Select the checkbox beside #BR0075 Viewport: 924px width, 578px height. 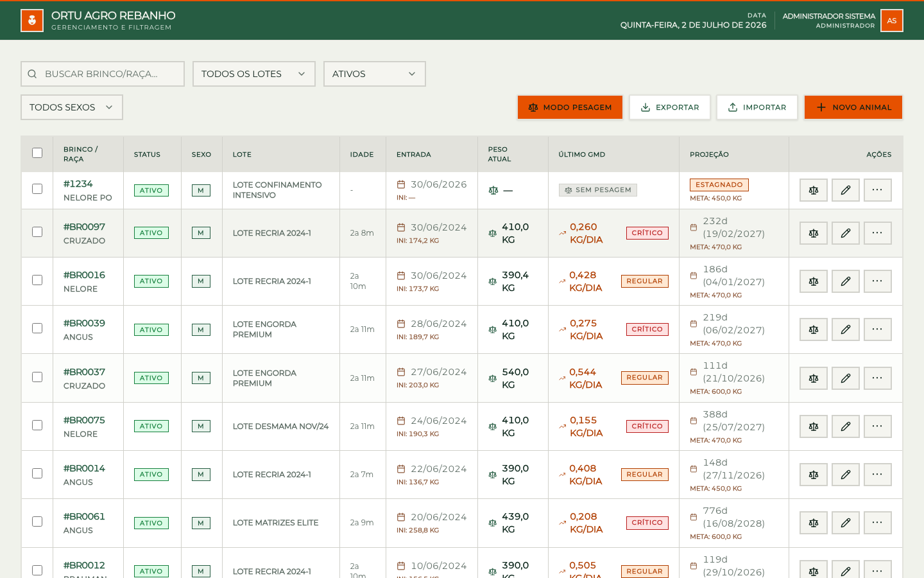[37, 425]
